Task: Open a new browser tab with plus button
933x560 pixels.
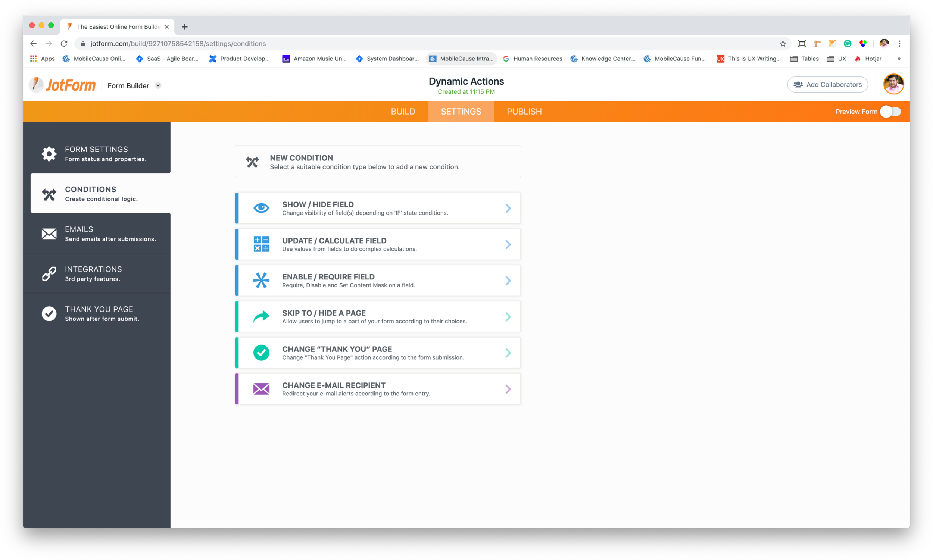Action: pyautogui.click(x=185, y=27)
